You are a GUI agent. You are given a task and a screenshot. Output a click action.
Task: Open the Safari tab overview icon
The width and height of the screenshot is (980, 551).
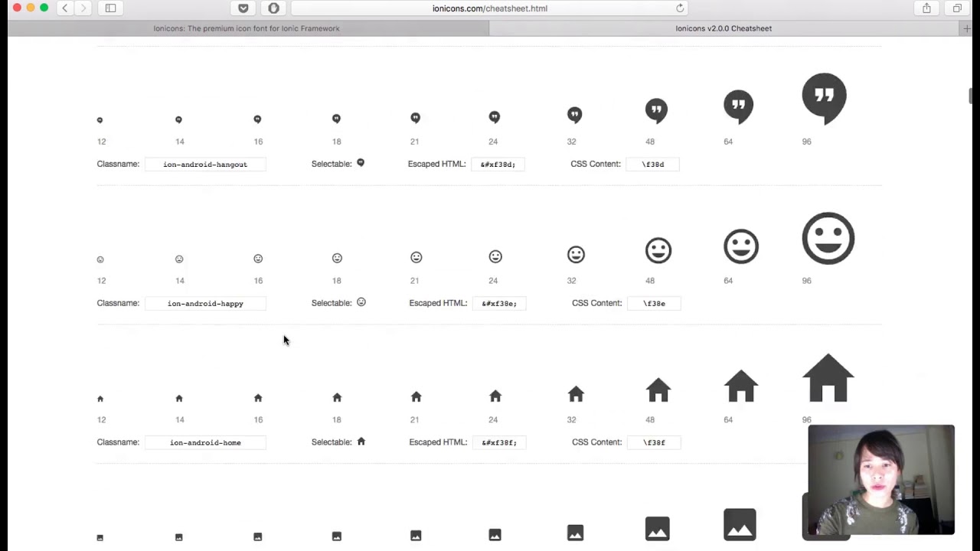[x=956, y=8]
